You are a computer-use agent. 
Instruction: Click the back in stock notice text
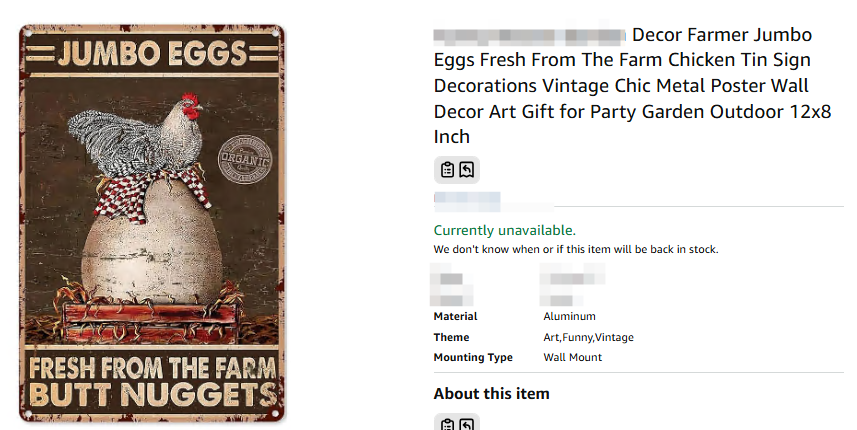pos(575,249)
